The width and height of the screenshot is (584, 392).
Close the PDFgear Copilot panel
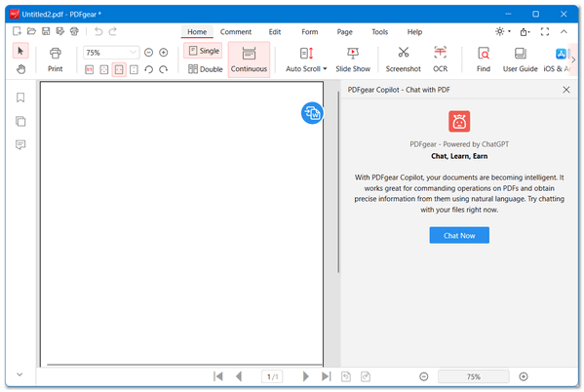(566, 90)
